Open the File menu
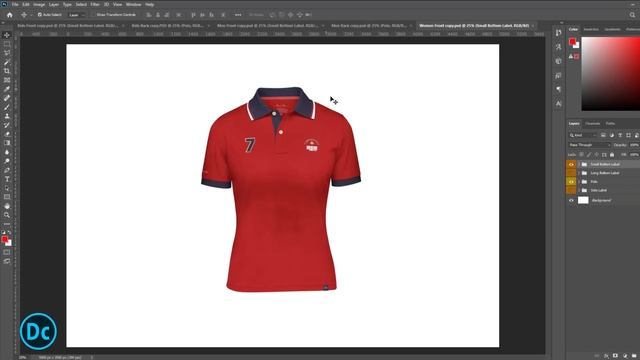The image size is (640, 360). click(x=15, y=4)
